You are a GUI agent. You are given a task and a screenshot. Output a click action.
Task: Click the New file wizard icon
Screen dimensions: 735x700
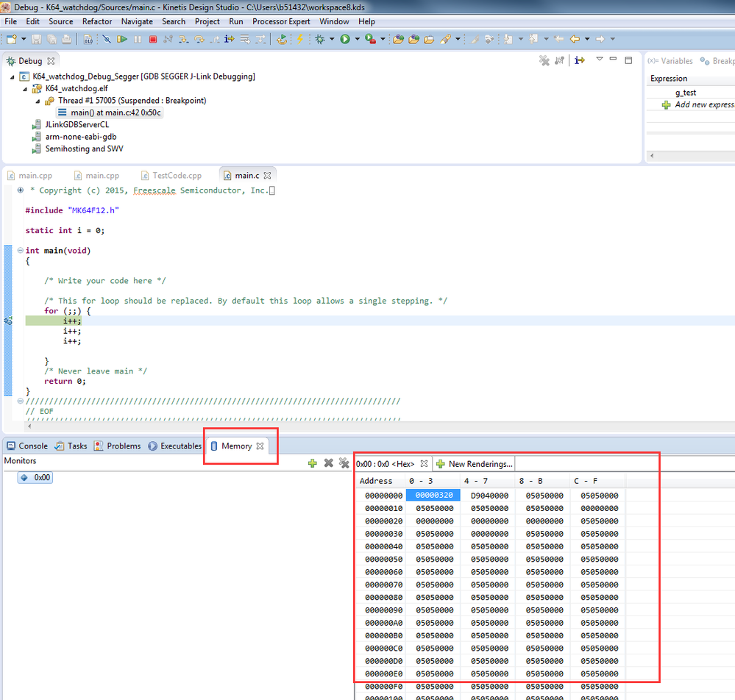pos(11,40)
